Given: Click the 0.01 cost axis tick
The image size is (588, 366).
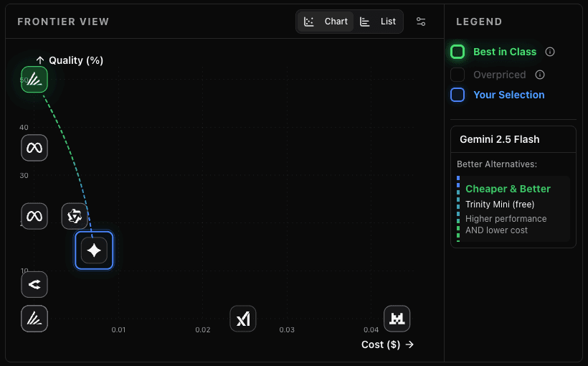Looking at the screenshot, I should (118, 329).
